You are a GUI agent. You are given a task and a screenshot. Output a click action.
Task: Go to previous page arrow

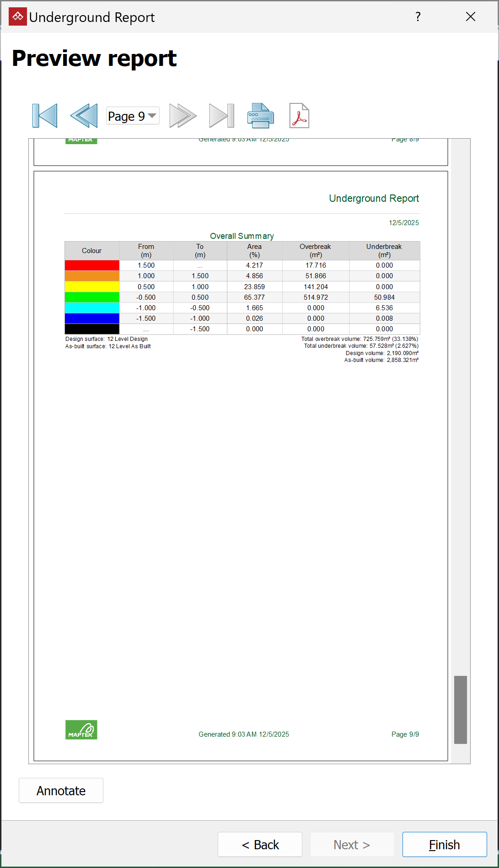click(84, 116)
